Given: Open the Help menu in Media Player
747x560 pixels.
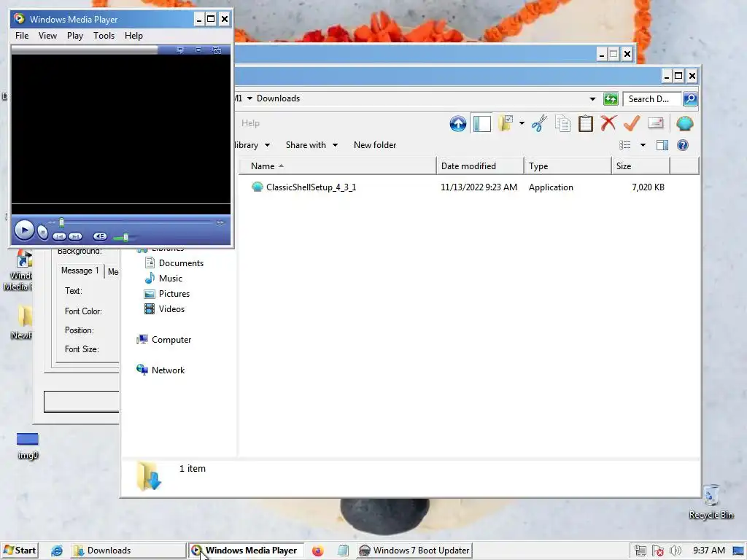Looking at the screenshot, I should tap(134, 36).
